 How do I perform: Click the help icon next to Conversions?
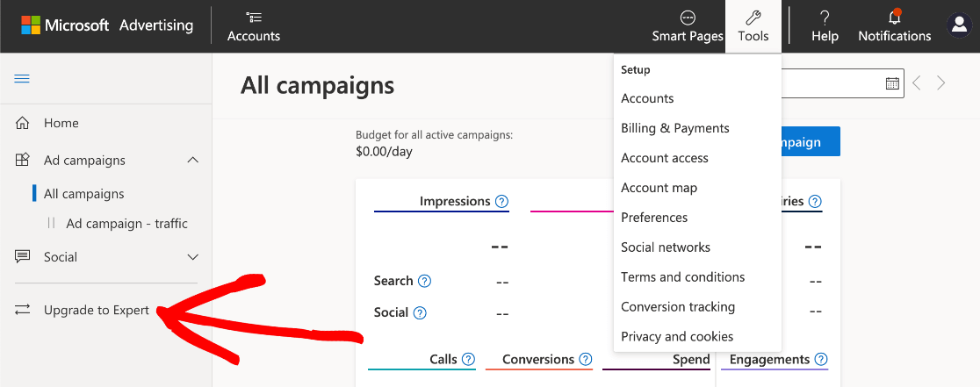pyautogui.click(x=586, y=360)
